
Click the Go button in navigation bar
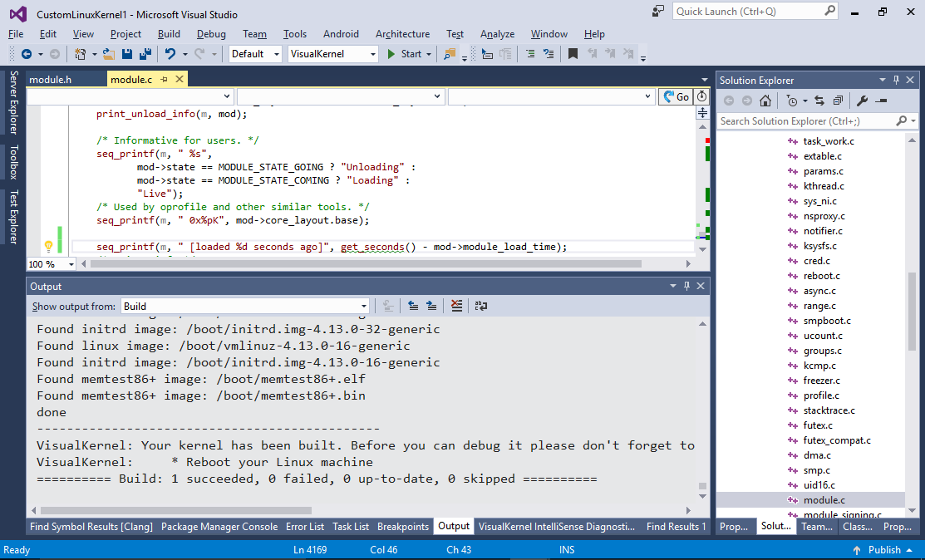point(676,96)
